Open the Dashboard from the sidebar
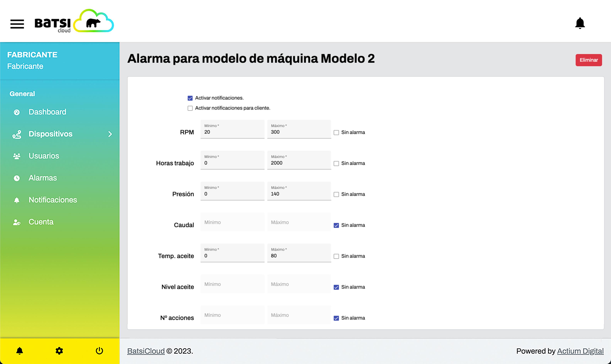 point(47,112)
